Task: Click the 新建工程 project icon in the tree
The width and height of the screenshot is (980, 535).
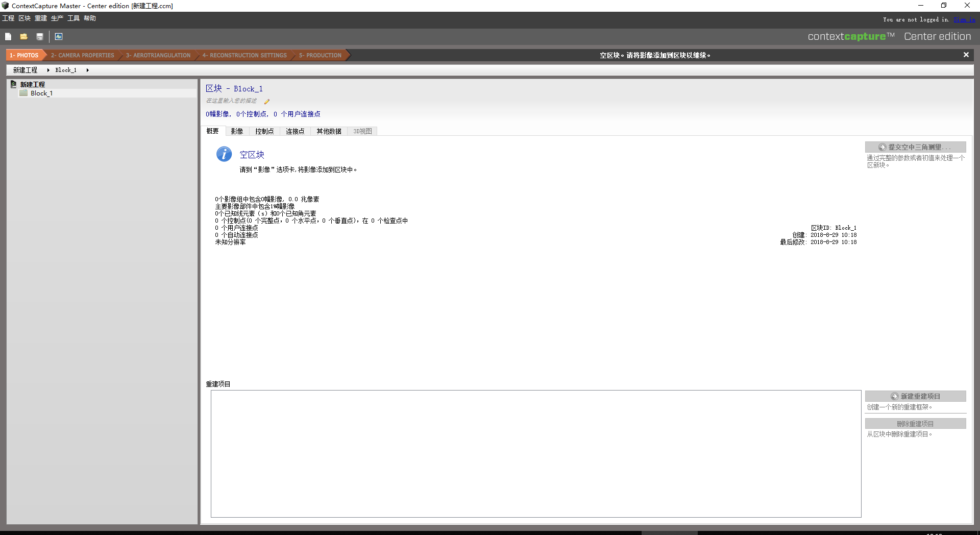Action: click(14, 84)
